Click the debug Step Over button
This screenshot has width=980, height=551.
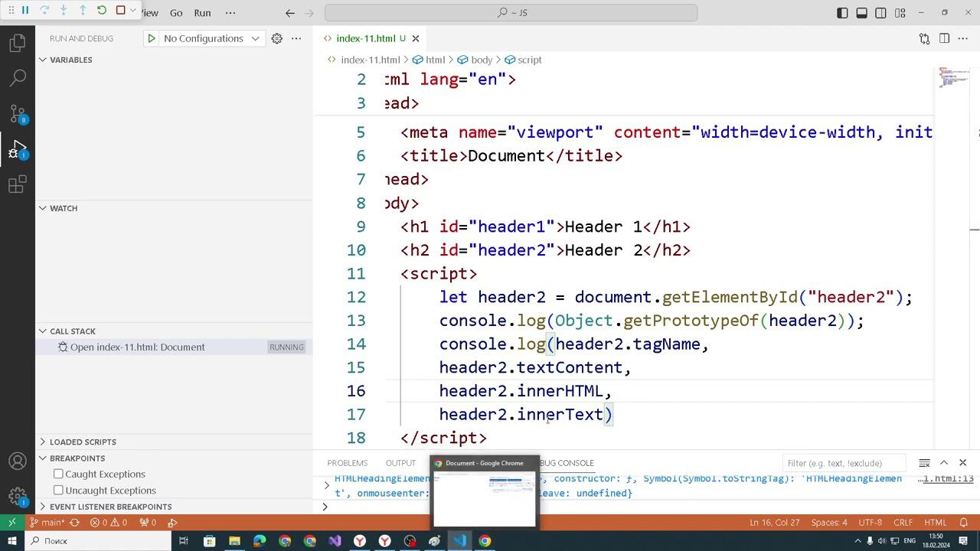44,11
